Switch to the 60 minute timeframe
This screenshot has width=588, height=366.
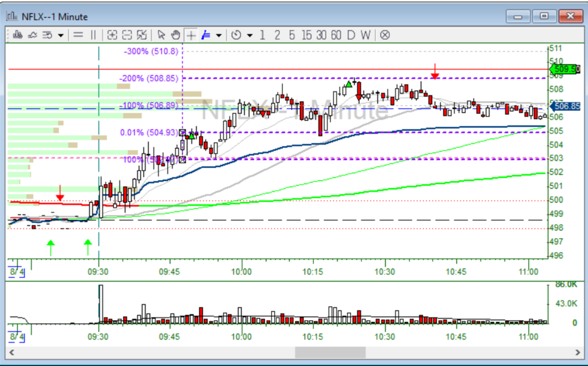(336, 35)
